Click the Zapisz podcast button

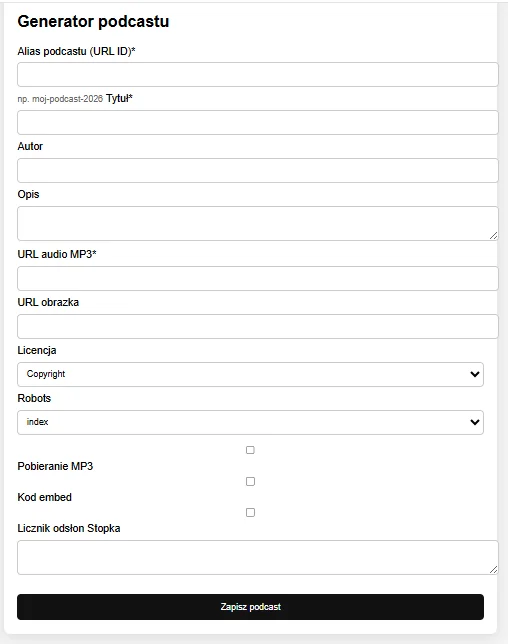coord(250,607)
